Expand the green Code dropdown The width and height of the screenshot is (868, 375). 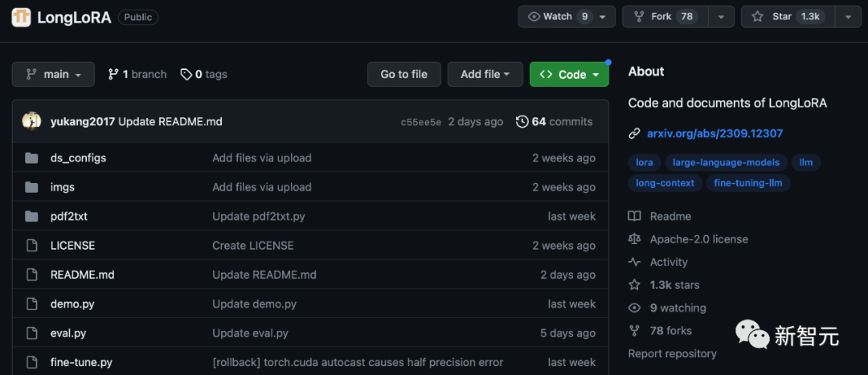[569, 75]
